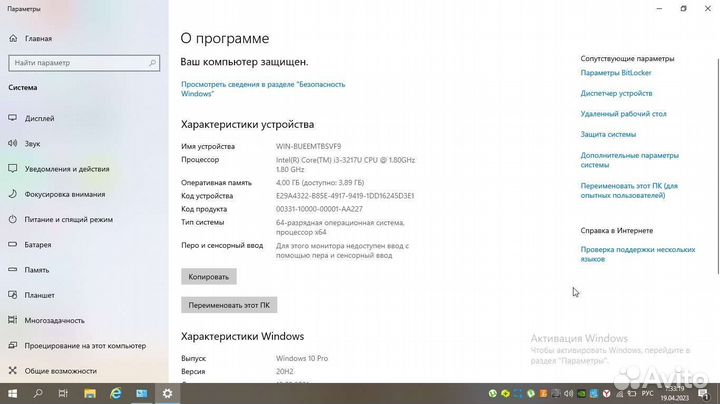Focus the Найти параметр search field
720x404 pixels.
[x=84, y=63]
